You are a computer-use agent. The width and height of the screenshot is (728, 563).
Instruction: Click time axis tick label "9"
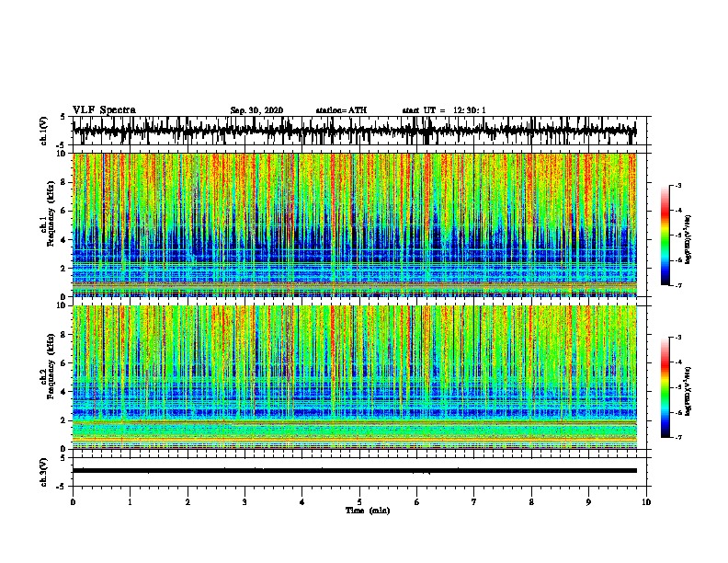(x=588, y=502)
